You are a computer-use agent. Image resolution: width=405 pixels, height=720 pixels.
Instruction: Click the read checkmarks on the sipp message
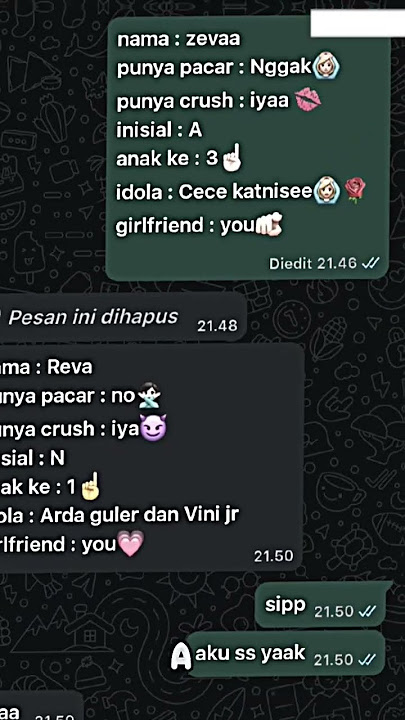(368, 612)
